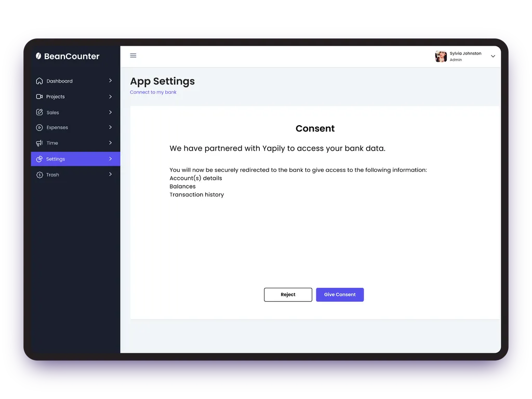Open the user account dropdown arrow

point(493,57)
